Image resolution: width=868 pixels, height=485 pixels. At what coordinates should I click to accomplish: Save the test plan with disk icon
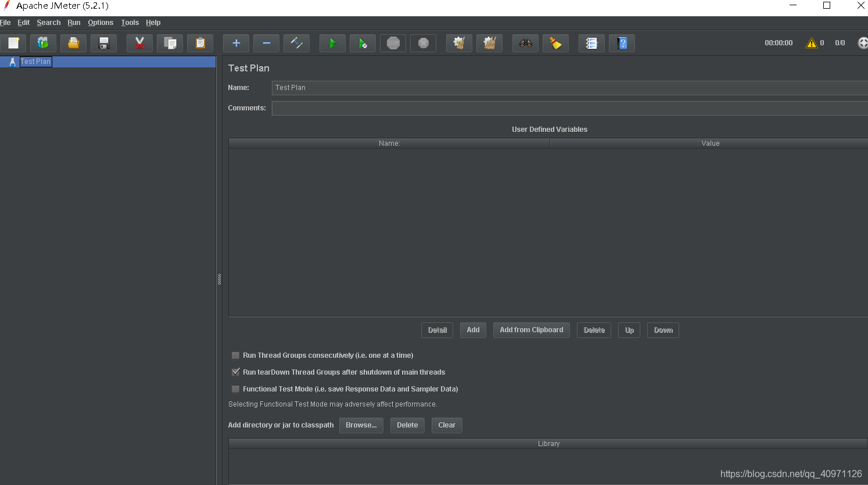[x=104, y=43]
